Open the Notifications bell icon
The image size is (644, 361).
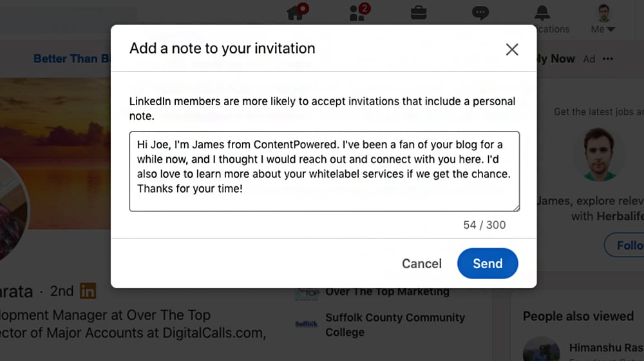coord(542,13)
